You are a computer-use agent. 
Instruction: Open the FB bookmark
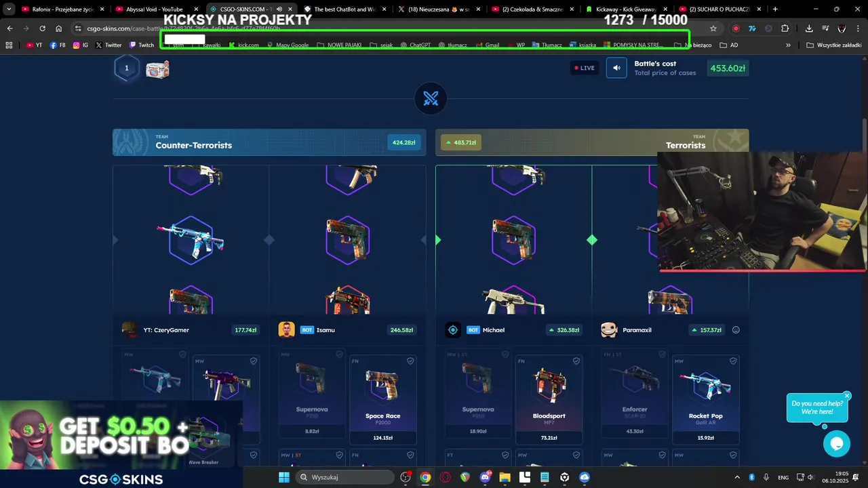tap(58, 45)
